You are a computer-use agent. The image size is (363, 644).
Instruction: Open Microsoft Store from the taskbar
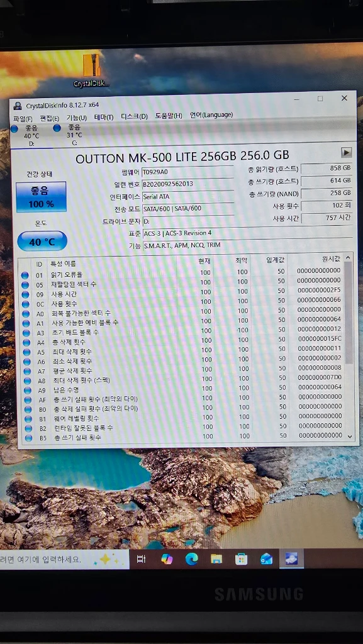241,559
